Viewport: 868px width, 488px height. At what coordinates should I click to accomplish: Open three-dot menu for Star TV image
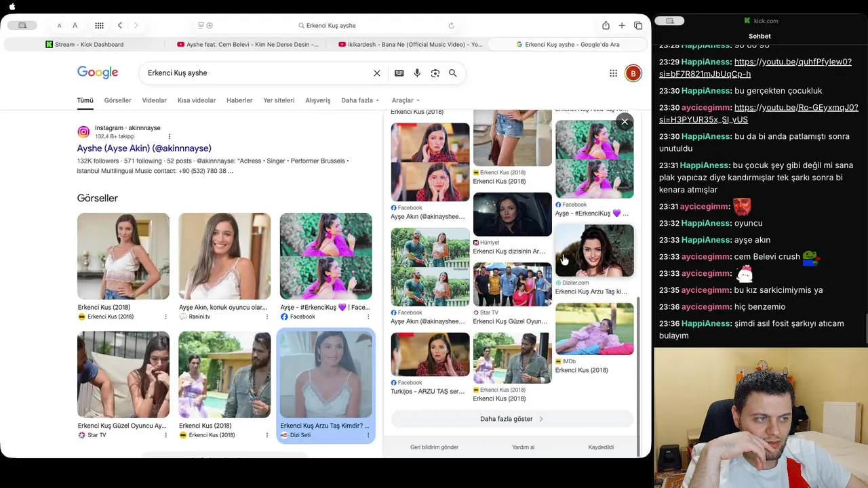[165, 435]
